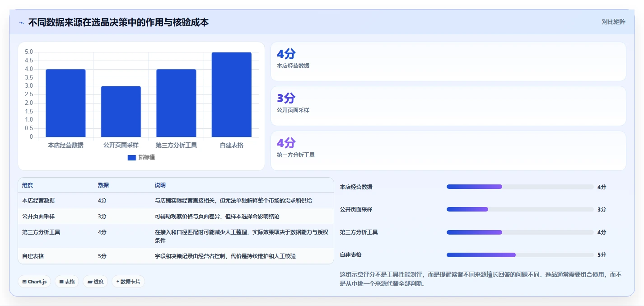This screenshot has height=306, width=644.
Task: Click the 4分 第三方分析工具 data card
Action: click(x=448, y=151)
